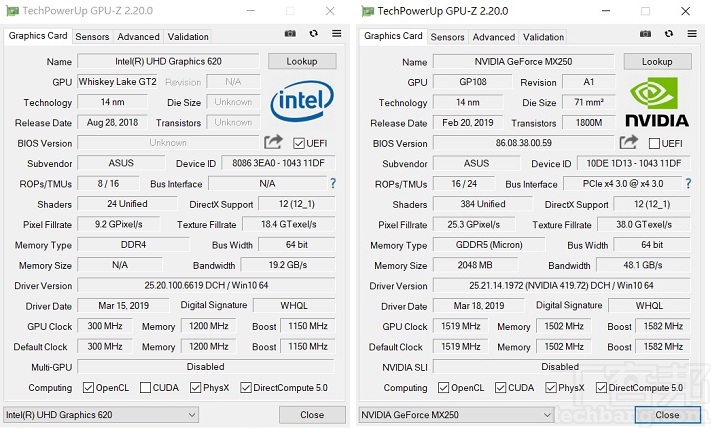Click the Whiskey Lake GT2 GPU field

pyautogui.click(x=117, y=82)
